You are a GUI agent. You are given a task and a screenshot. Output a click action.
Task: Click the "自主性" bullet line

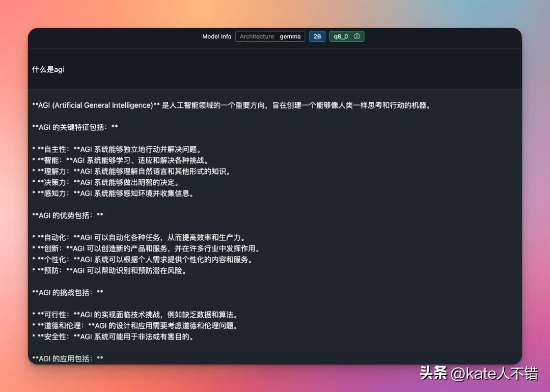point(117,150)
